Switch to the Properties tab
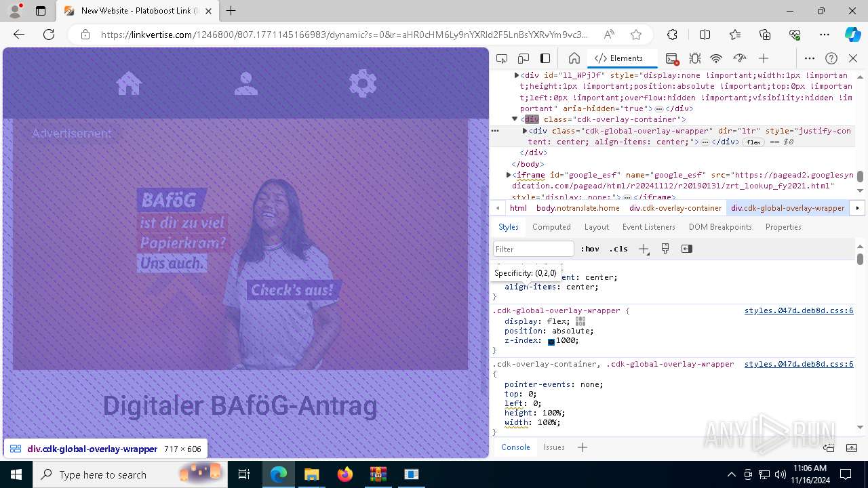Image resolution: width=868 pixels, height=488 pixels. coord(783,227)
